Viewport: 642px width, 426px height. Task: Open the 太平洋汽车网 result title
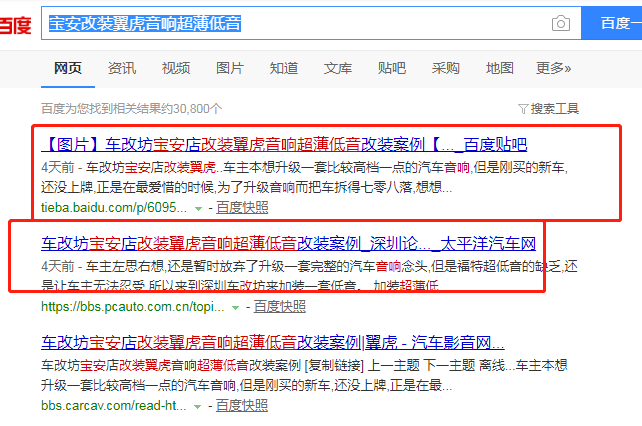point(289,244)
